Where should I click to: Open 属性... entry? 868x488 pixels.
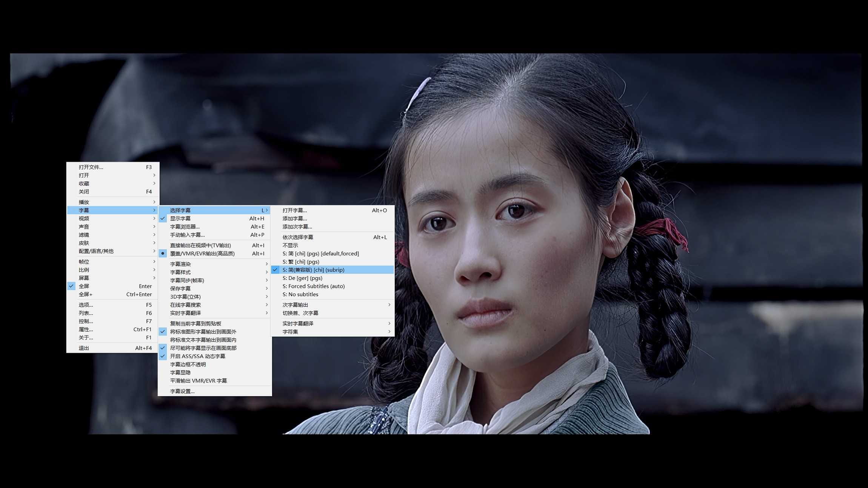point(113,329)
